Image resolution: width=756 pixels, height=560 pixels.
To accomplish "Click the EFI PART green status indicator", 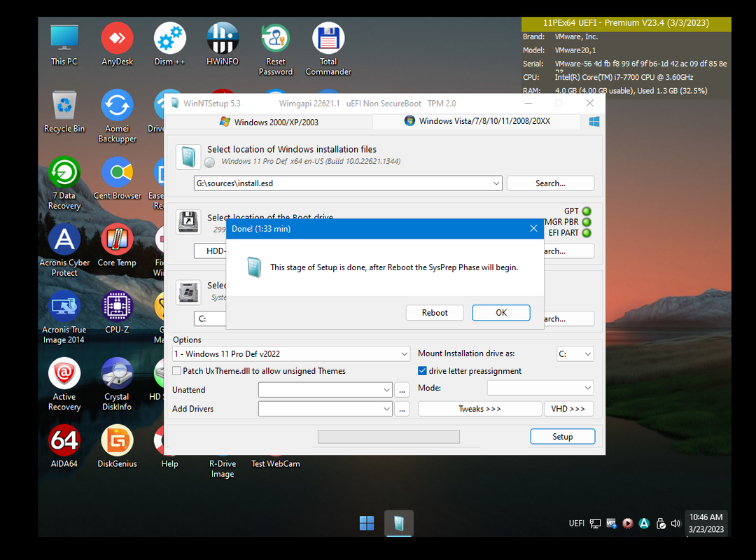I will click(x=587, y=233).
